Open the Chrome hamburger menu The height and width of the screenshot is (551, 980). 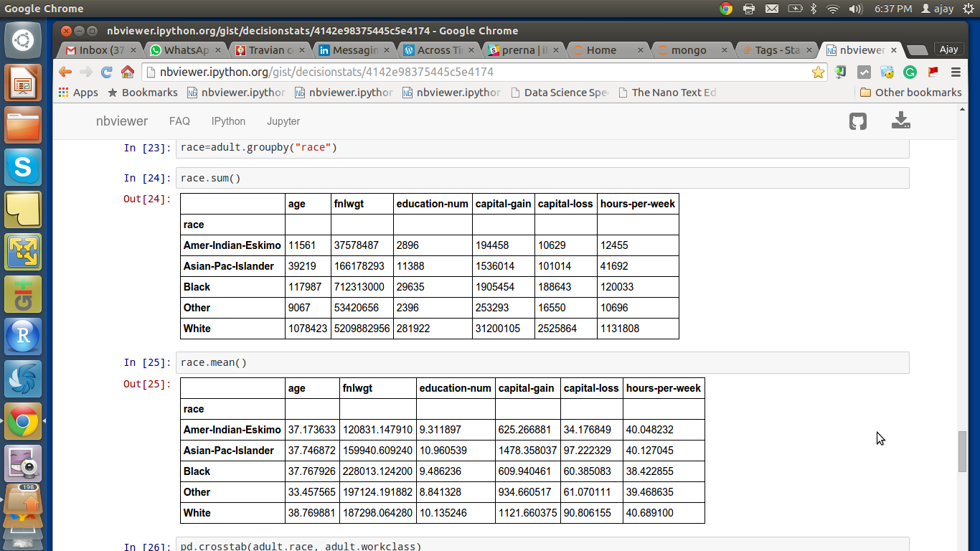[956, 72]
